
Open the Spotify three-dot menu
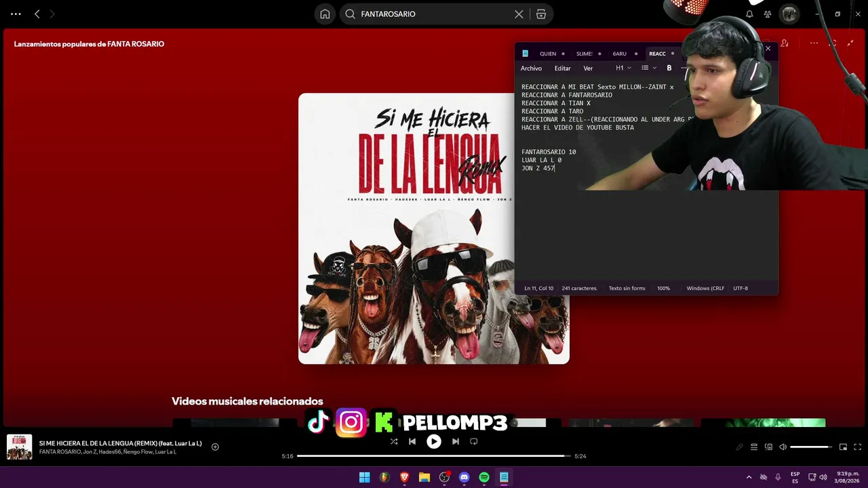pyautogui.click(x=16, y=14)
